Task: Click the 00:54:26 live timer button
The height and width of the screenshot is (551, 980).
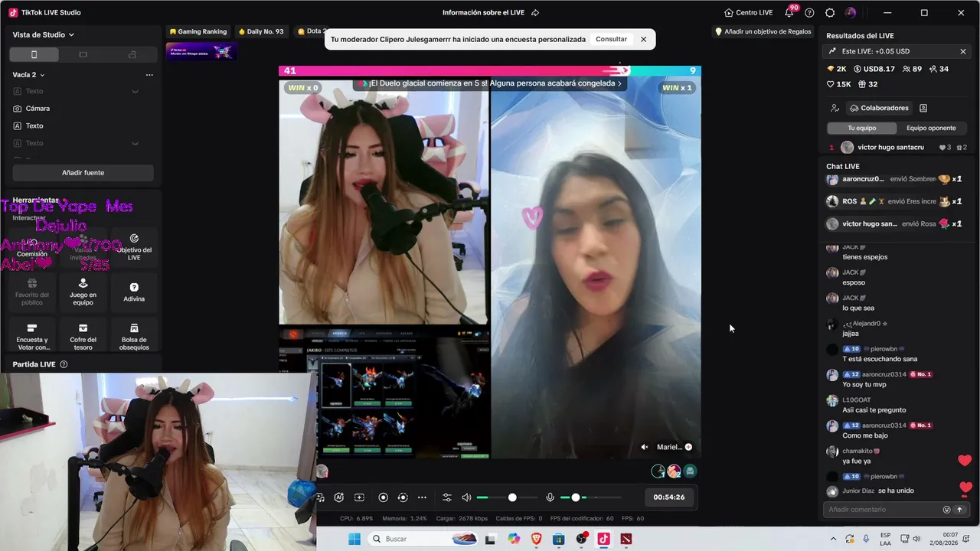Action: 669,497
